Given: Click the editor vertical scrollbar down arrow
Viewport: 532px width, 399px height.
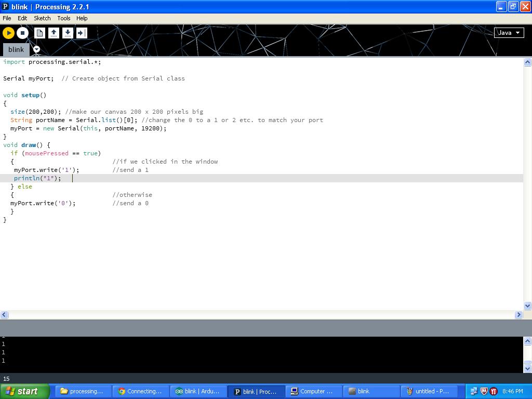Looking at the screenshot, I should (527, 305).
